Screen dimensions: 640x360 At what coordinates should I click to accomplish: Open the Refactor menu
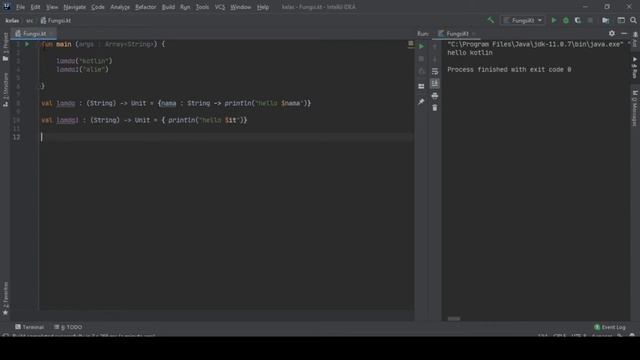point(146,7)
